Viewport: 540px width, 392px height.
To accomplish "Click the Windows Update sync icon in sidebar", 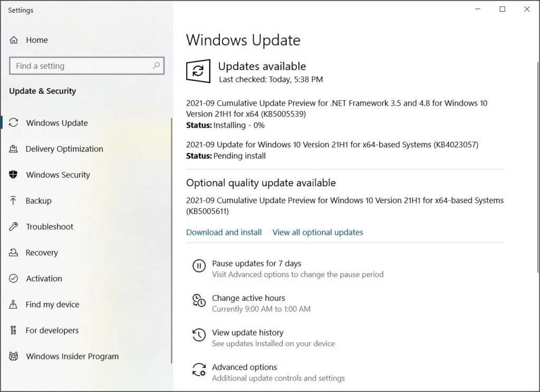I will [x=13, y=122].
